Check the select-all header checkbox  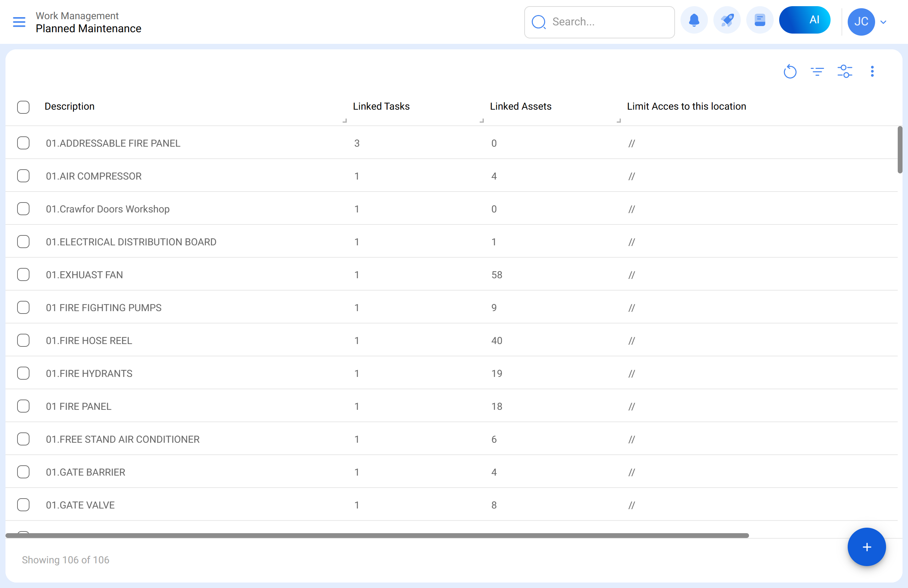click(x=23, y=107)
